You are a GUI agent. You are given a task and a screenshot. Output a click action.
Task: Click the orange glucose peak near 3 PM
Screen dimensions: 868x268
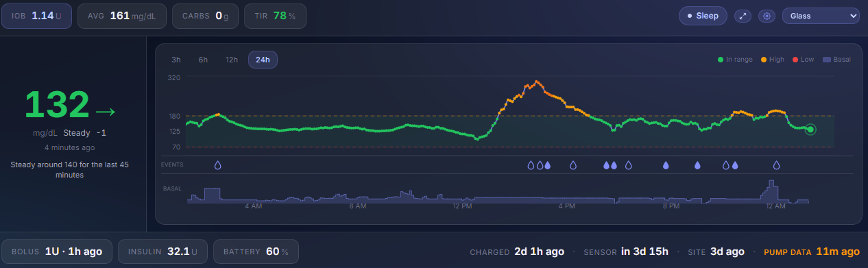(536, 82)
